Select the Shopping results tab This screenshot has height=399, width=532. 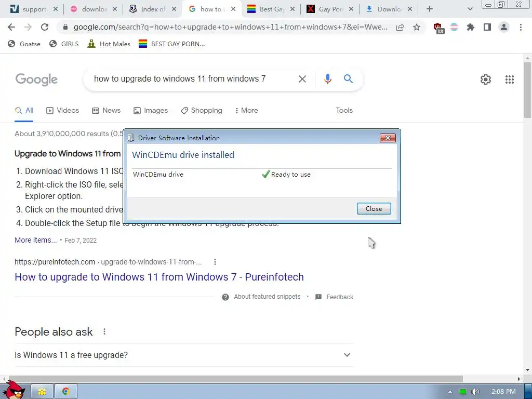point(202,110)
